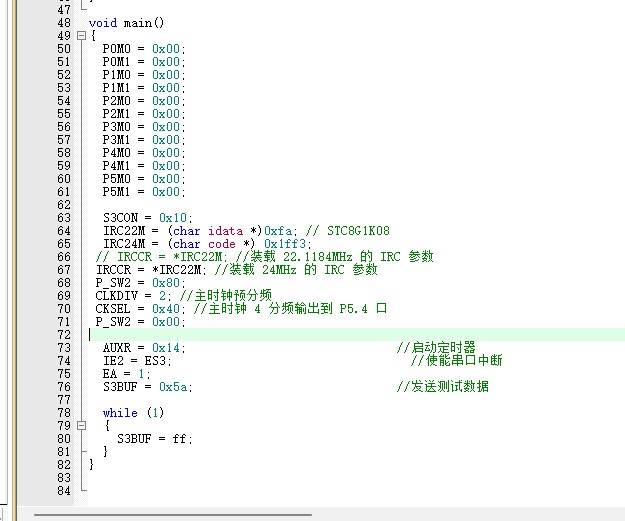Click line number 84 in the gutter
The height and width of the screenshot is (521, 625).
(x=64, y=491)
